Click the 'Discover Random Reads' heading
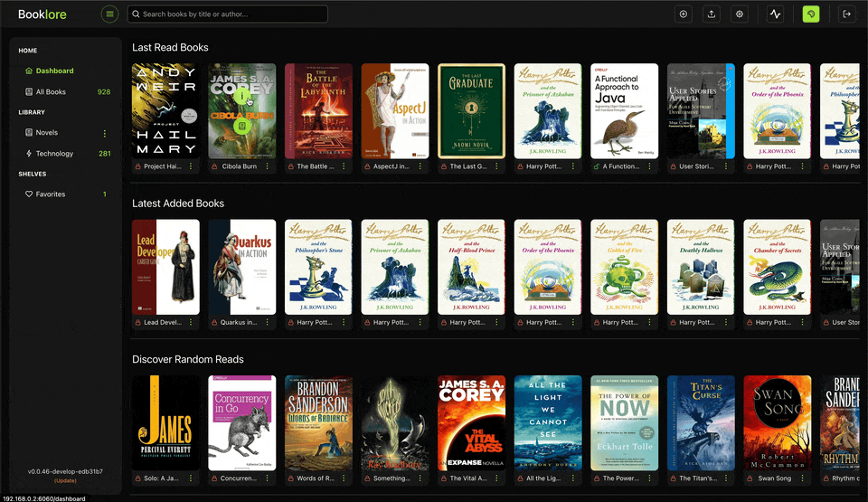The height and width of the screenshot is (502, 868). point(188,360)
